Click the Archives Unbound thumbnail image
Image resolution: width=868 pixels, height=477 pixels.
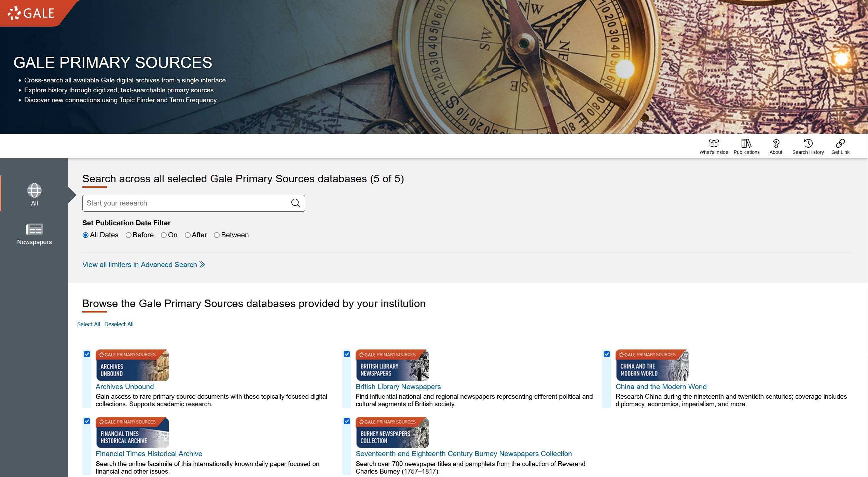132,365
